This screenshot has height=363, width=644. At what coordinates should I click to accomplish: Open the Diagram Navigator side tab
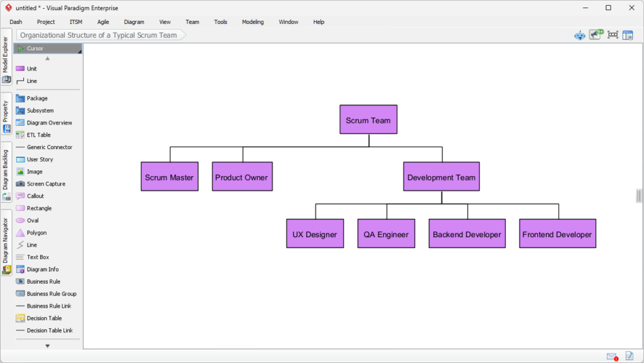[6, 243]
